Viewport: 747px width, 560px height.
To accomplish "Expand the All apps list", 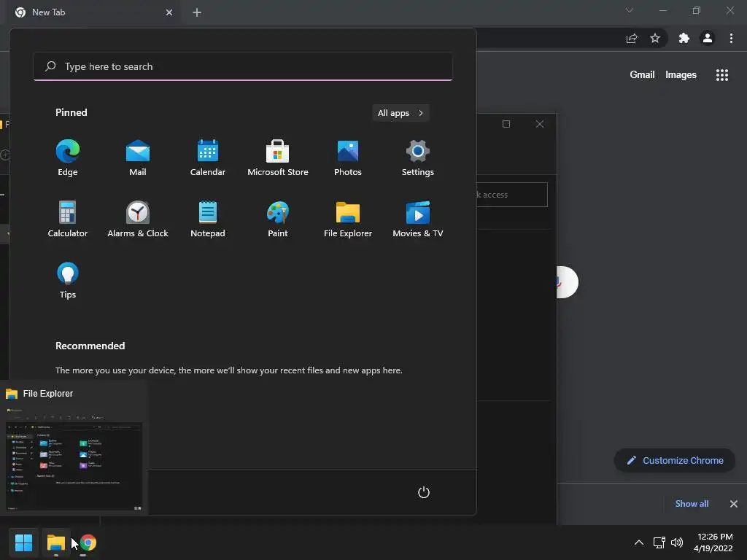I will 400,113.
